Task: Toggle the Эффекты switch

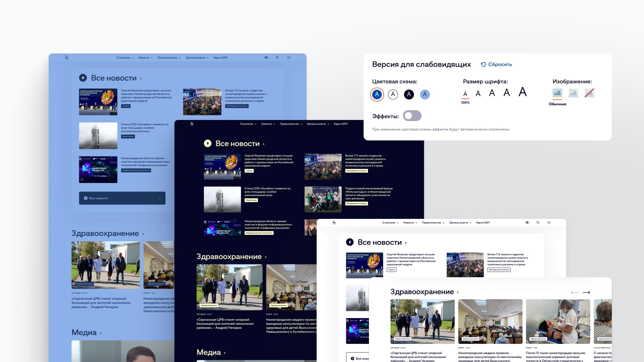Action: pos(412,116)
